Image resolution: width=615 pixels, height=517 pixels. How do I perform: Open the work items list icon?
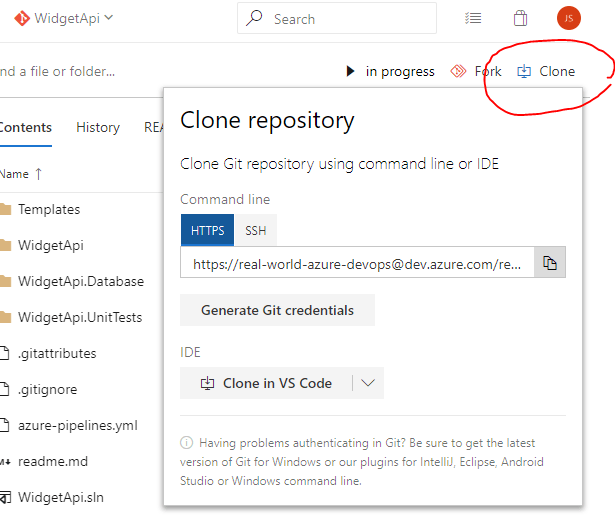[473, 18]
